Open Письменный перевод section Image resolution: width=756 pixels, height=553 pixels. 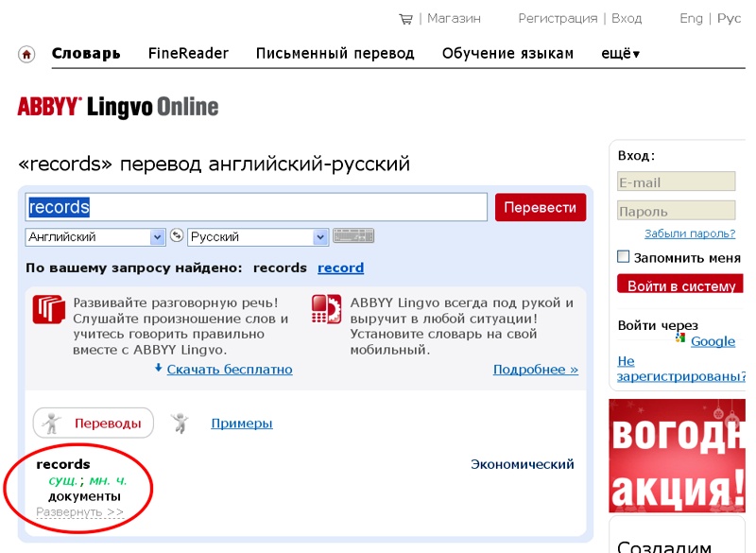(335, 54)
